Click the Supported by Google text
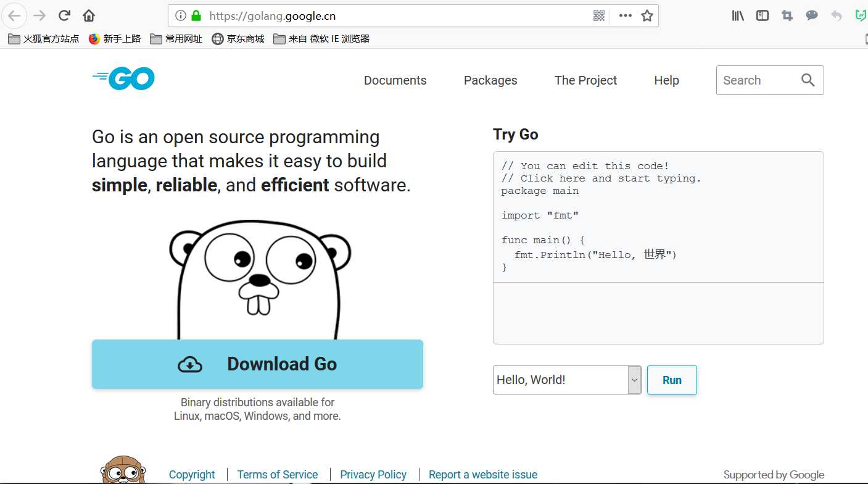Image resolution: width=868 pixels, height=484 pixels. coord(774,475)
